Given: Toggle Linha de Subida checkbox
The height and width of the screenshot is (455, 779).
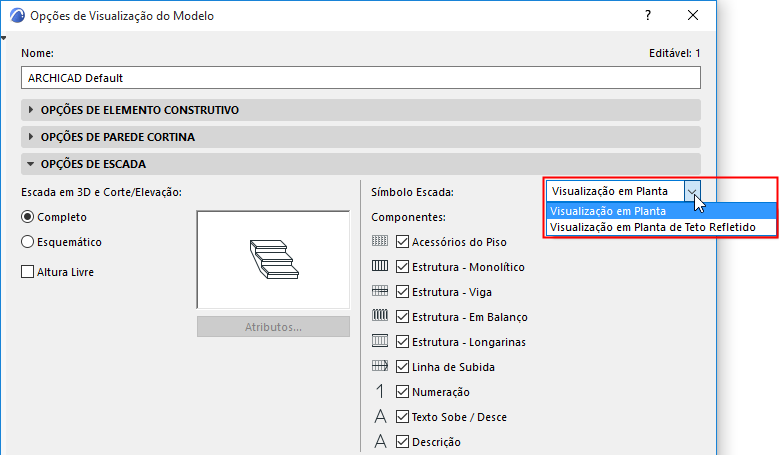Looking at the screenshot, I should [x=402, y=367].
